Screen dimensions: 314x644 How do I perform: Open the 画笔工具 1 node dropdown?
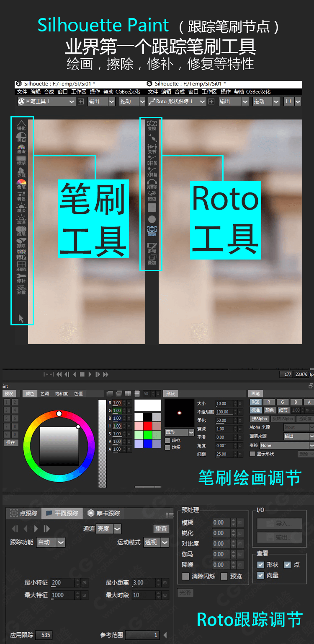point(46,101)
